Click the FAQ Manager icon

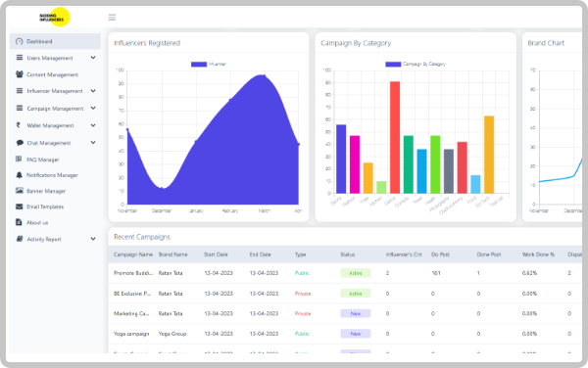[x=19, y=160]
